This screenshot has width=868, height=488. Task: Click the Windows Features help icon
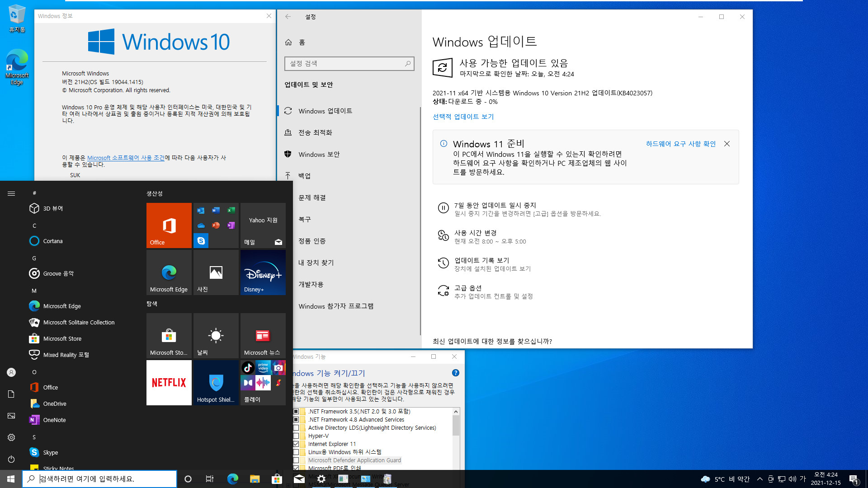coord(456,373)
